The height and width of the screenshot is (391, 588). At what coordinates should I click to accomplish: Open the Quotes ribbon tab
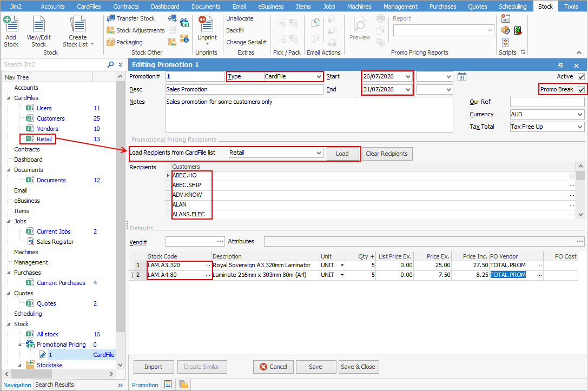pos(477,6)
